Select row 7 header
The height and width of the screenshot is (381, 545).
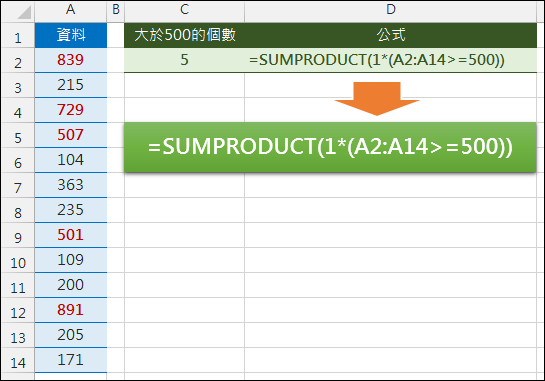pyautogui.click(x=18, y=186)
